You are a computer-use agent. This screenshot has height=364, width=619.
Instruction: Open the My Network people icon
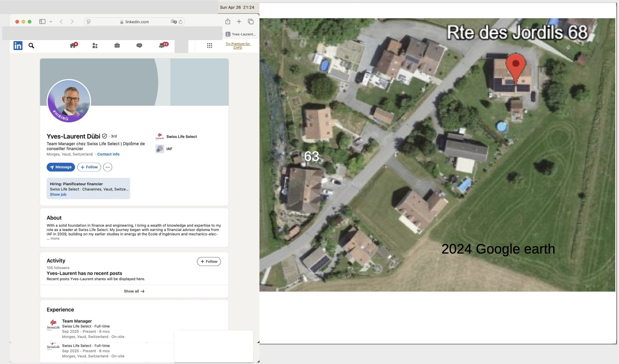(x=95, y=45)
